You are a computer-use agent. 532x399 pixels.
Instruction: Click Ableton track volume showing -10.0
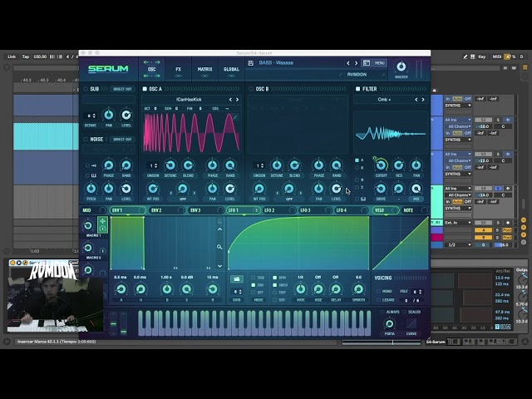pos(483,126)
